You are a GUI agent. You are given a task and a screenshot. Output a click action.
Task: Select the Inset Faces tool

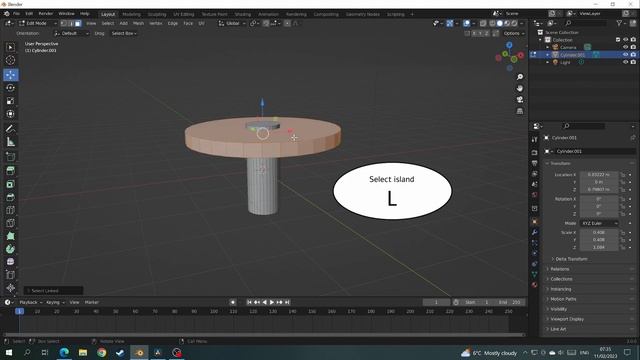[11, 184]
